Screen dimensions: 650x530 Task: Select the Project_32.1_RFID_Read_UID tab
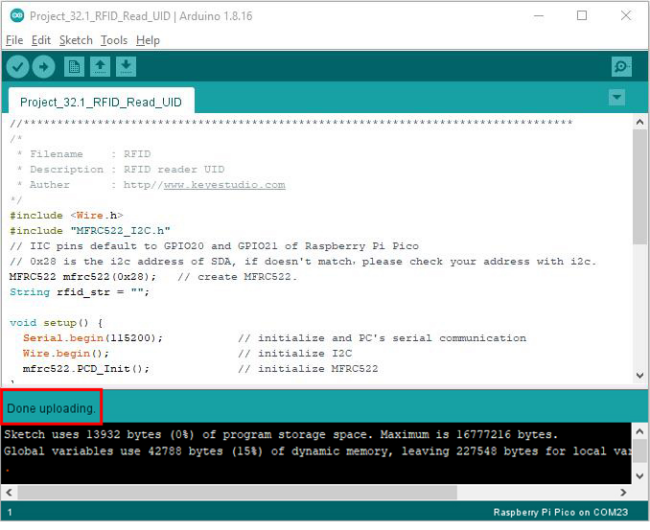pos(101,101)
